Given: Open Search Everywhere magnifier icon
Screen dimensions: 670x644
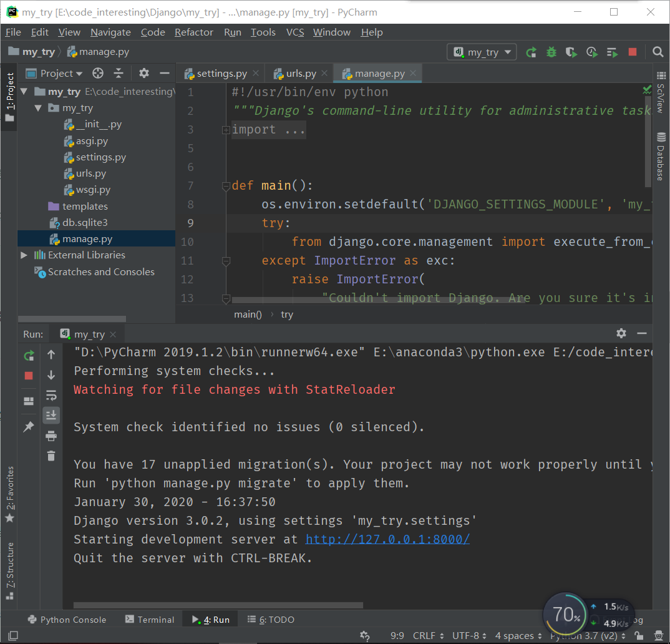Looking at the screenshot, I should pyautogui.click(x=658, y=52).
